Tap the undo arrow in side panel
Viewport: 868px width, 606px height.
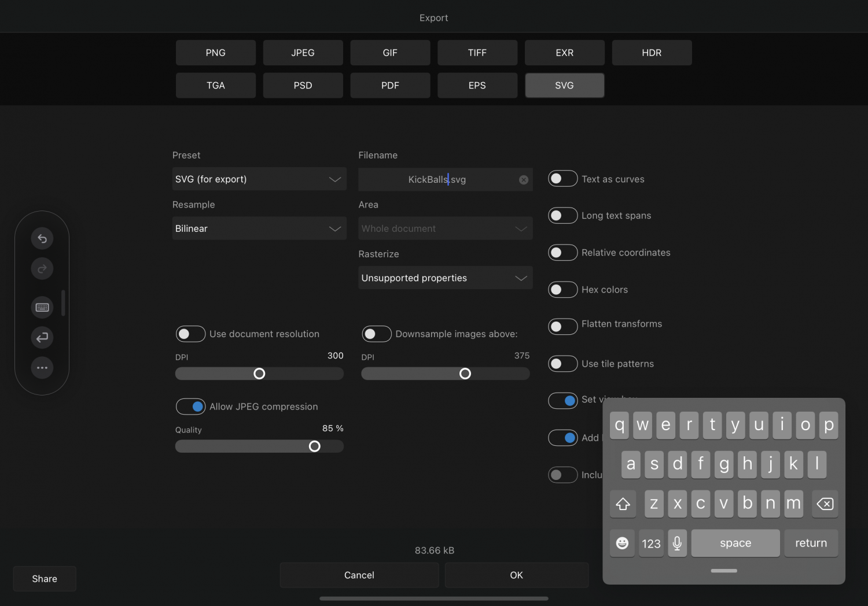42,238
